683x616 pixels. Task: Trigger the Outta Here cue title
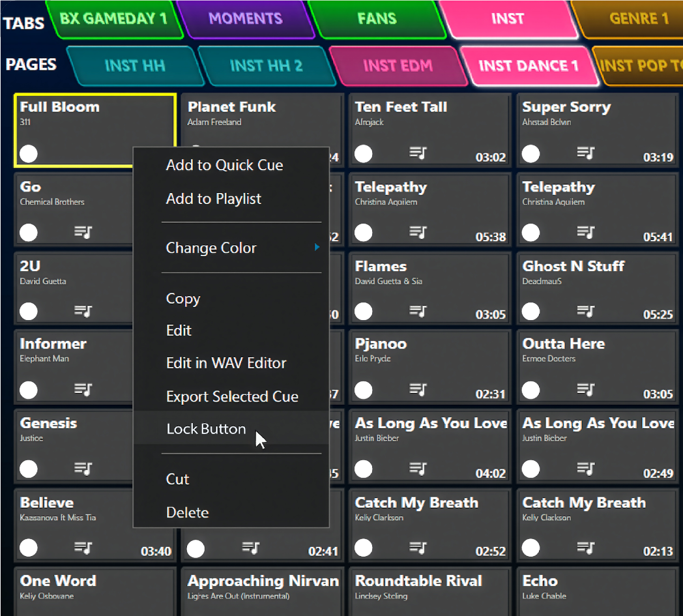coord(564,344)
